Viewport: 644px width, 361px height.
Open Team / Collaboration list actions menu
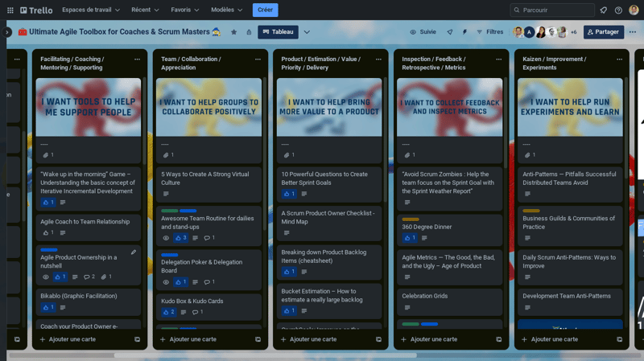pos(258,59)
